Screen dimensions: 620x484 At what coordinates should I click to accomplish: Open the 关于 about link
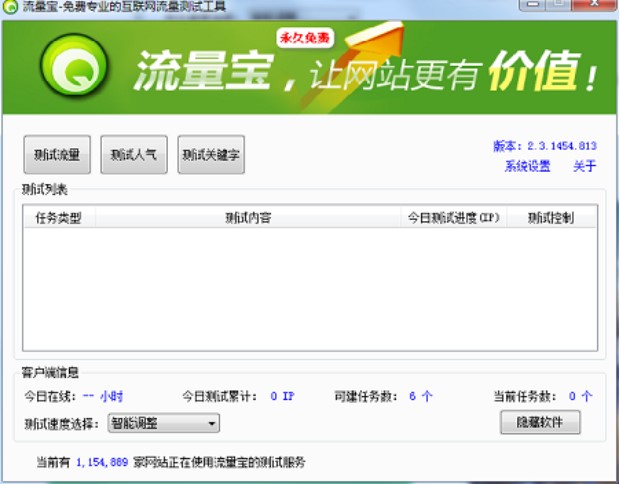pyautogui.click(x=584, y=166)
